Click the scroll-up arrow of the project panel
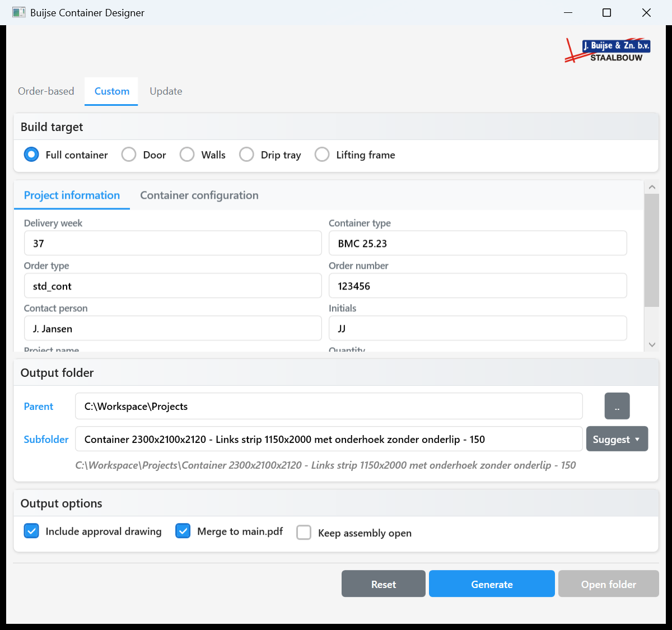This screenshot has height=630, width=672. pyautogui.click(x=651, y=187)
